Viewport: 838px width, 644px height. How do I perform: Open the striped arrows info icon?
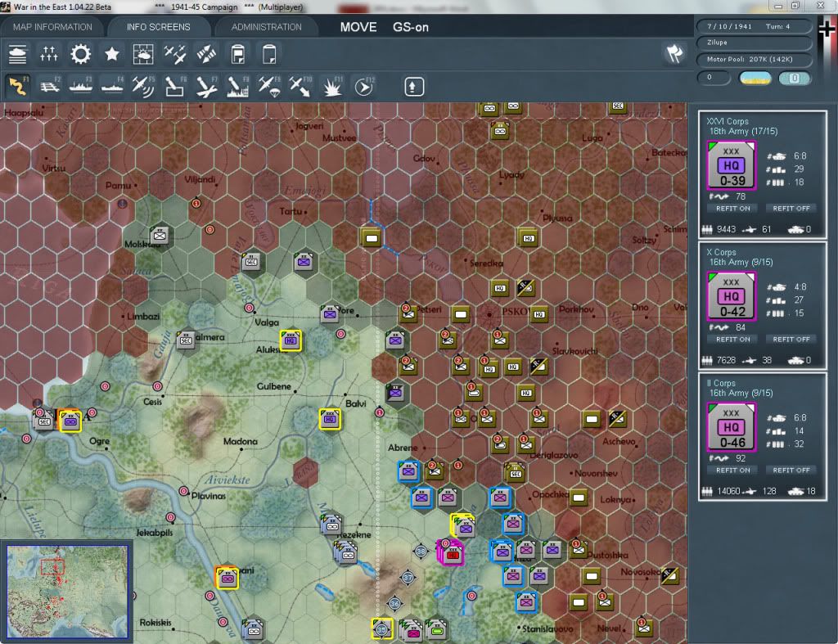(206, 54)
